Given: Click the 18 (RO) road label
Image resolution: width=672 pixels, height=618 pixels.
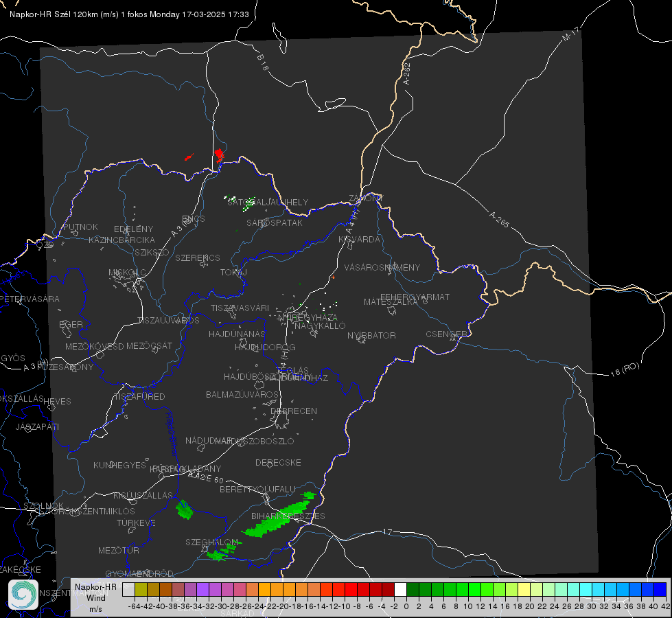Looking at the screenshot, I should pos(625,369).
